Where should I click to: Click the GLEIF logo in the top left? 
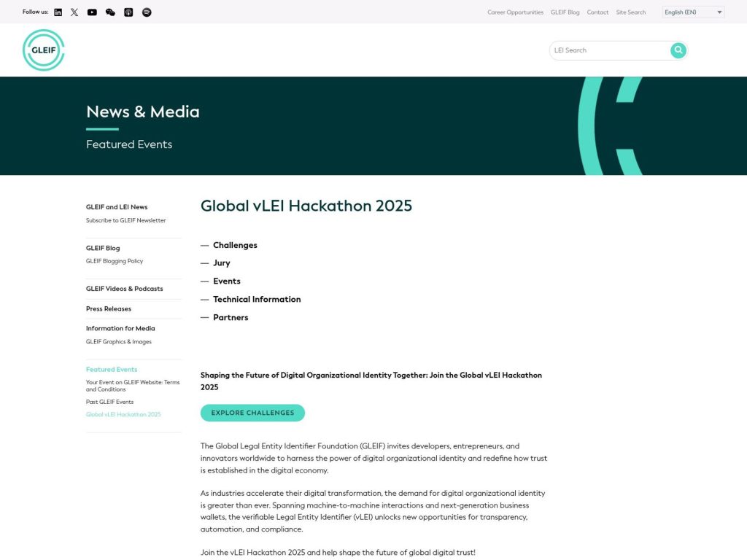pos(43,50)
